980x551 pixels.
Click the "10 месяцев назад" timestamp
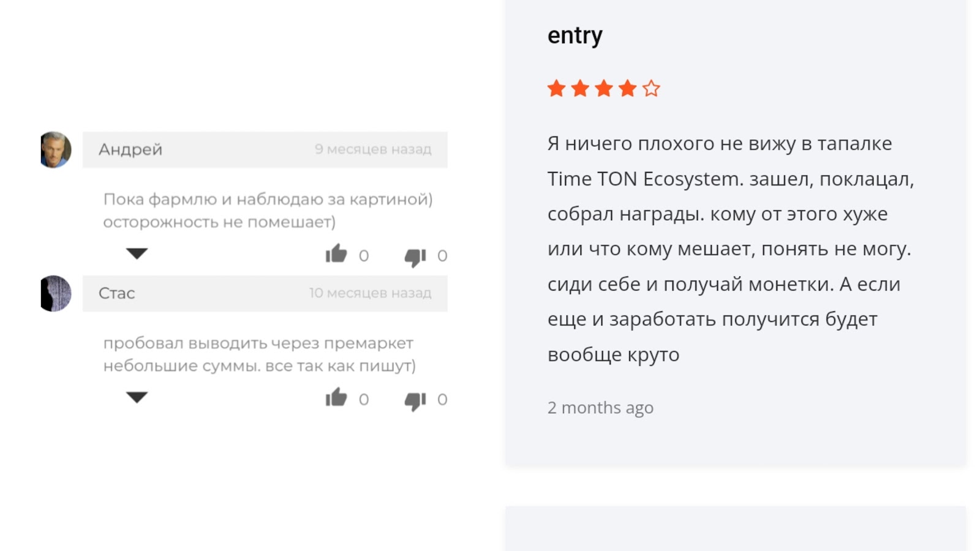[x=370, y=293]
